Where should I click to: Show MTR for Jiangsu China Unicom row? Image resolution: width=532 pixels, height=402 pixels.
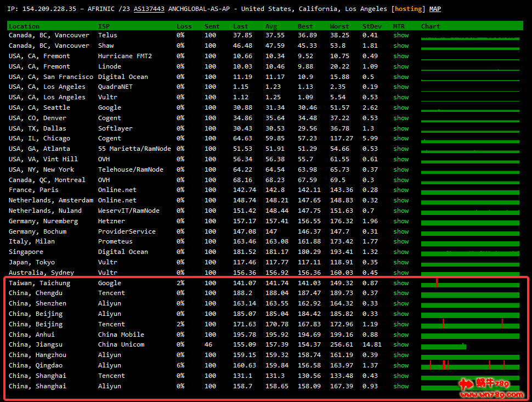coord(401,344)
